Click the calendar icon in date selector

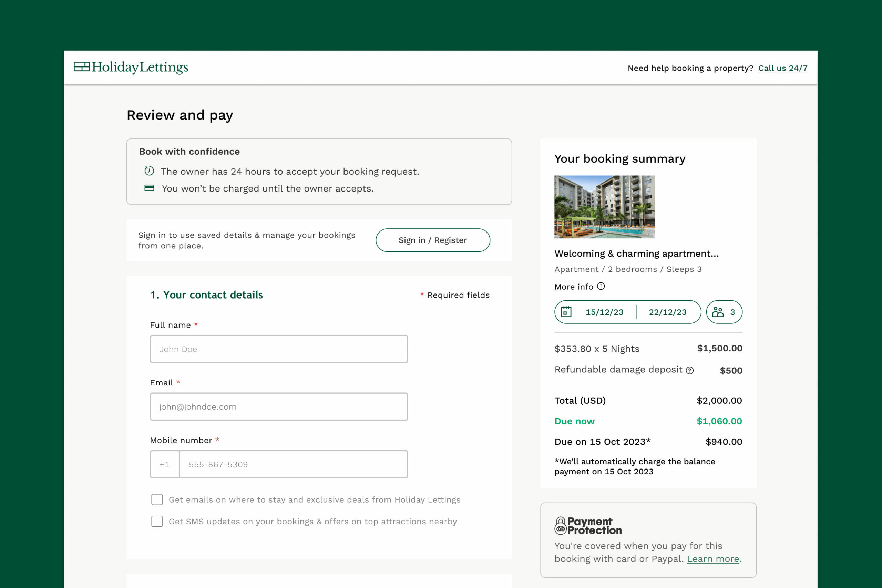(x=566, y=312)
